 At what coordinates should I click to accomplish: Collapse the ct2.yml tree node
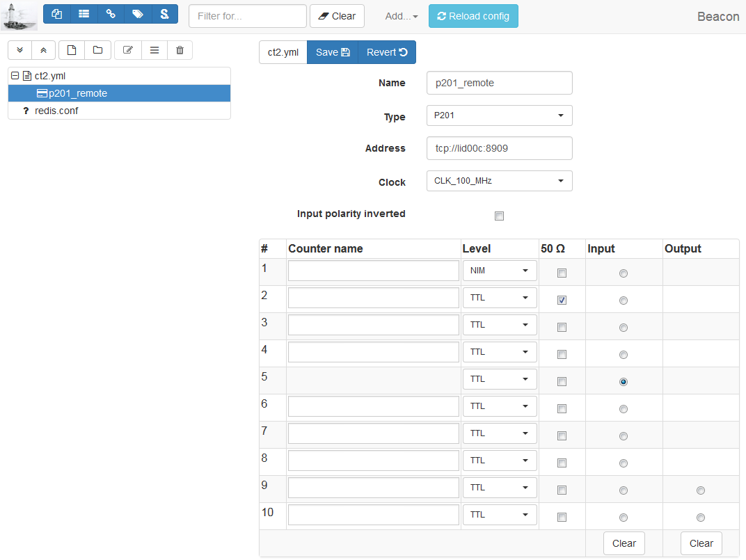point(15,76)
